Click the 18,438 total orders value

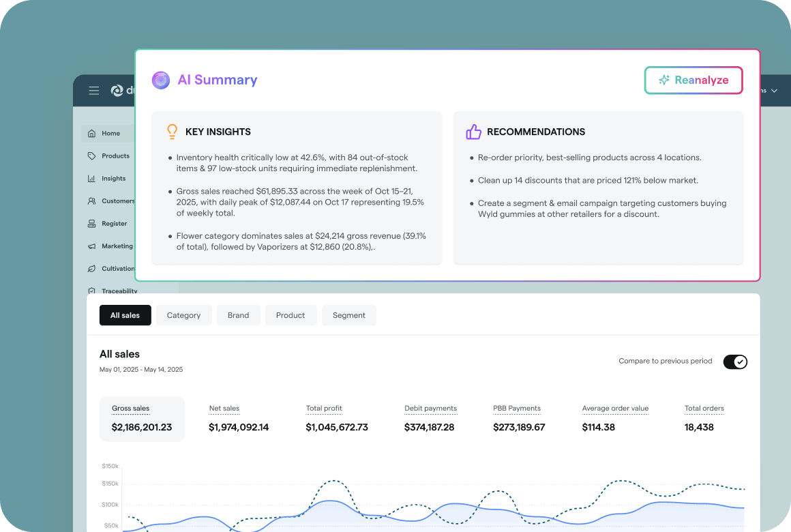point(699,428)
